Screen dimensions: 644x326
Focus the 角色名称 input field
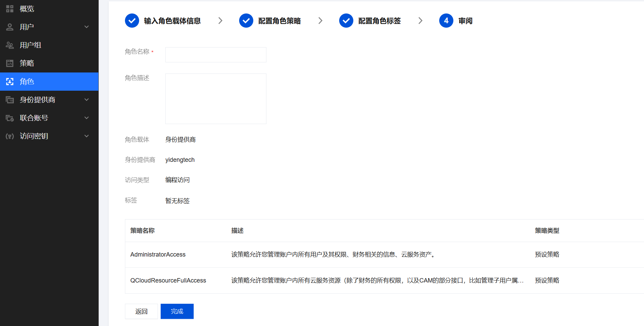pos(216,55)
